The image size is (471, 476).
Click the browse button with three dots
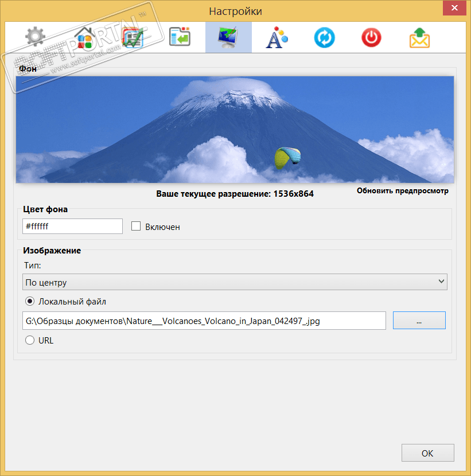[x=419, y=320]
